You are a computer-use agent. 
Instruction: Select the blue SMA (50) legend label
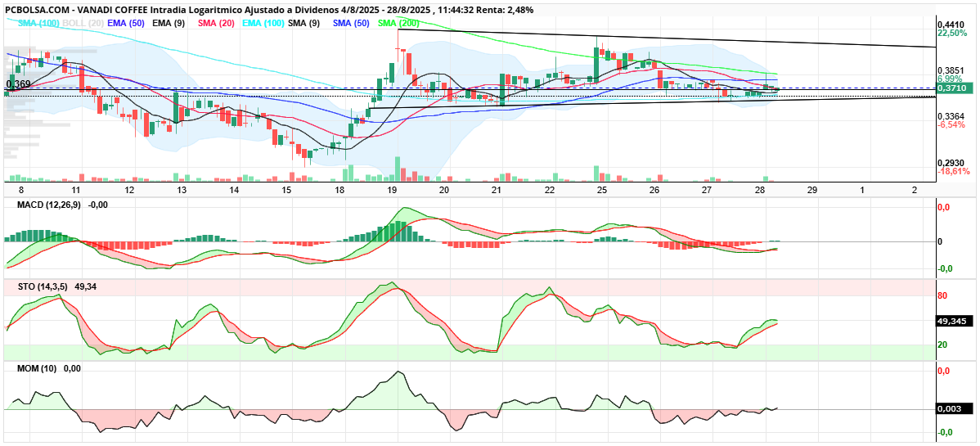353,23
